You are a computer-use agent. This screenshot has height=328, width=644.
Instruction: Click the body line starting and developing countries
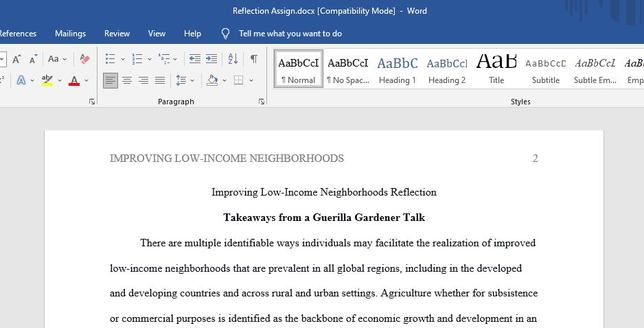pos(323,294)
